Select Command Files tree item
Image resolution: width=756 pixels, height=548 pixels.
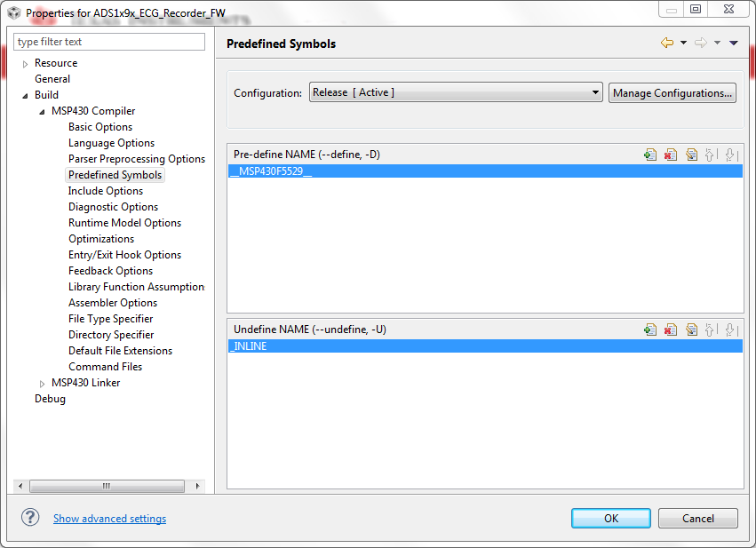pos(105,367)
